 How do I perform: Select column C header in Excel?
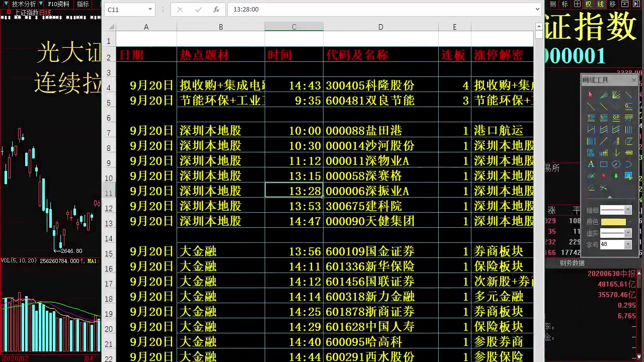pyautogui.click(x=294, y=27)
